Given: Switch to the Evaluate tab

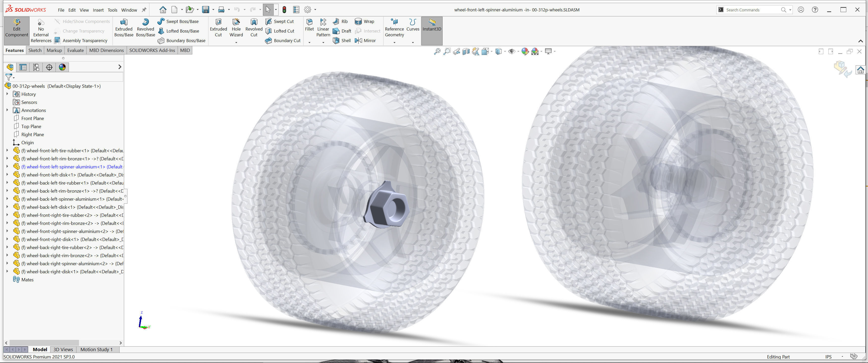Looking at the screenshot, I should (75, 50).
